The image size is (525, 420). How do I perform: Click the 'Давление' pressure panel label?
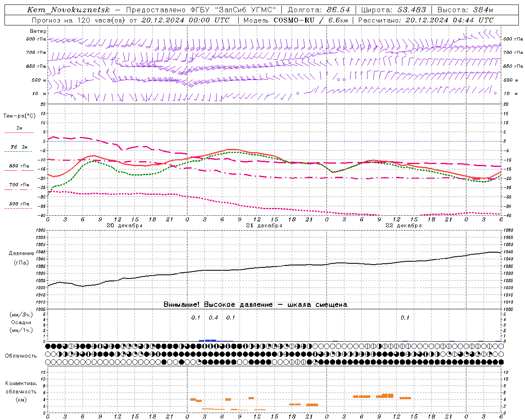21,253
